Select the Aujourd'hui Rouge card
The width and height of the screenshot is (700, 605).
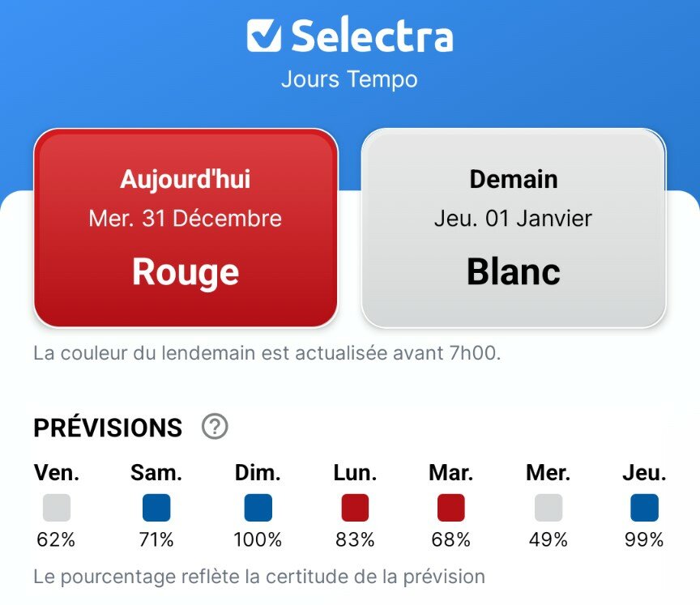[186, 228]
